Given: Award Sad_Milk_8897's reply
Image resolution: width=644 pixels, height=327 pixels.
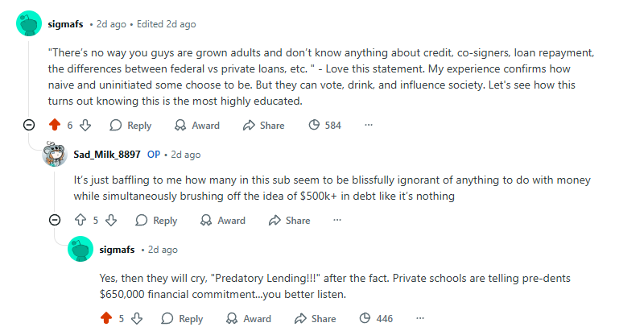Looking at the screenshot, I should click(x=223, y=220).
